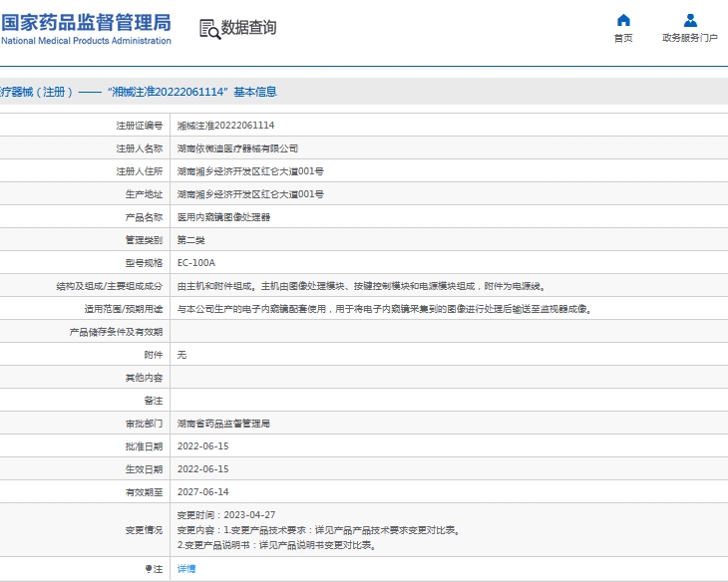
Task: Click the 数据查询 search icon
Action: click(x=209, y=29)
